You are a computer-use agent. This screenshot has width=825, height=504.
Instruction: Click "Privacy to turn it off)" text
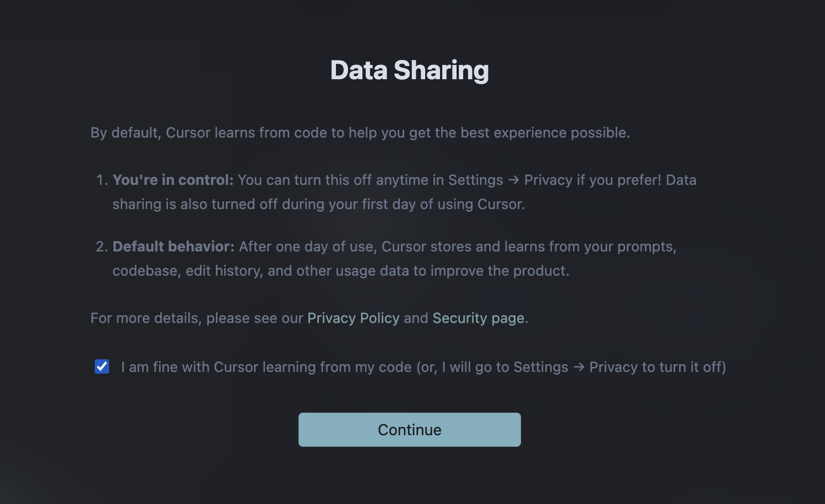point(658,367)
